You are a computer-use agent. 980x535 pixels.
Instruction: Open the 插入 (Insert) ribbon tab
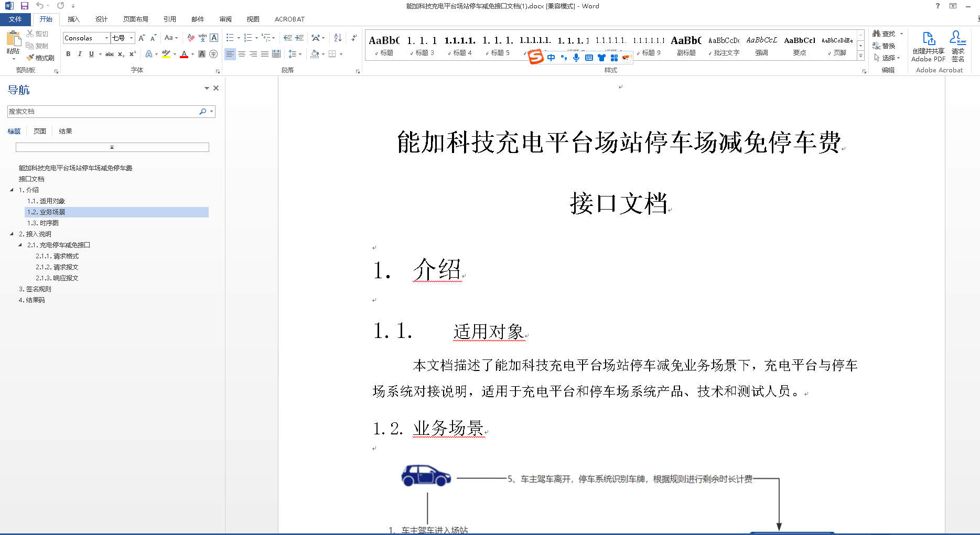click(73, 19)
